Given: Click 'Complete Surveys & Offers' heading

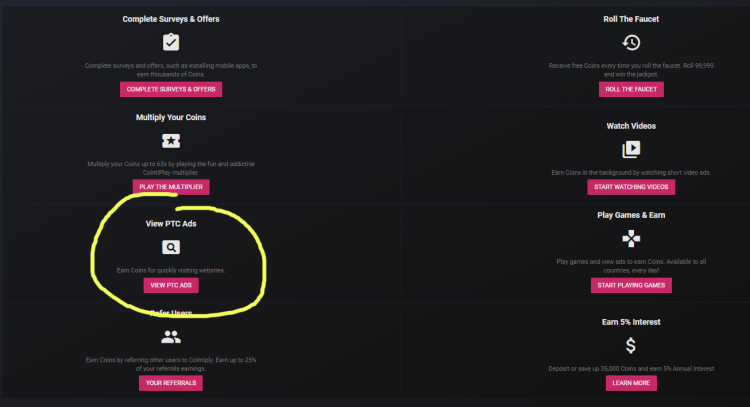Looking at the screenshot, I should tap(171, 19).
